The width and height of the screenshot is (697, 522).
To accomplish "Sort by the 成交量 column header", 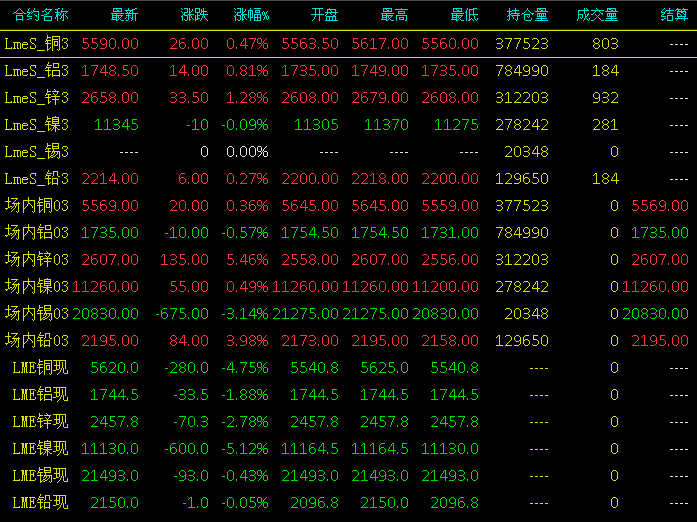I will [x=597, y=15].
